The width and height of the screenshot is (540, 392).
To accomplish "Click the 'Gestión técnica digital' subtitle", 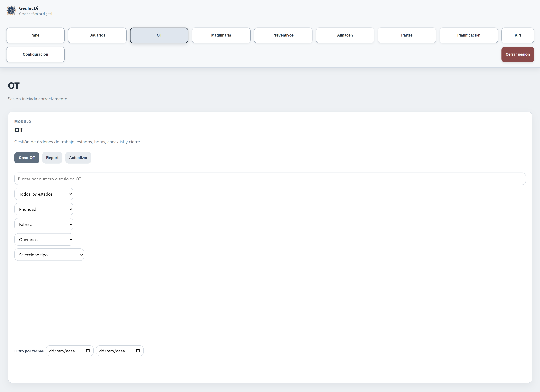I will click(36, 14).
